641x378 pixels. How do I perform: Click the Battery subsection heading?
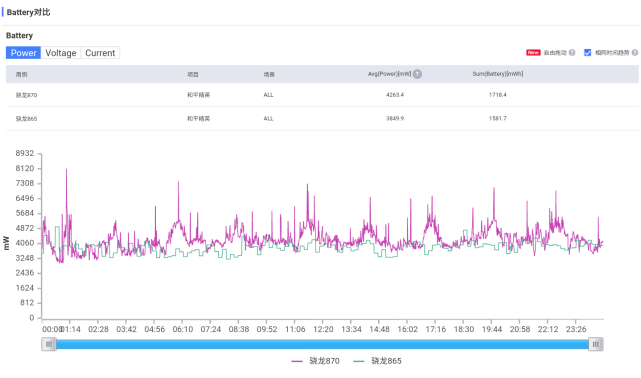pyautogui.click(x=19, y=36)
